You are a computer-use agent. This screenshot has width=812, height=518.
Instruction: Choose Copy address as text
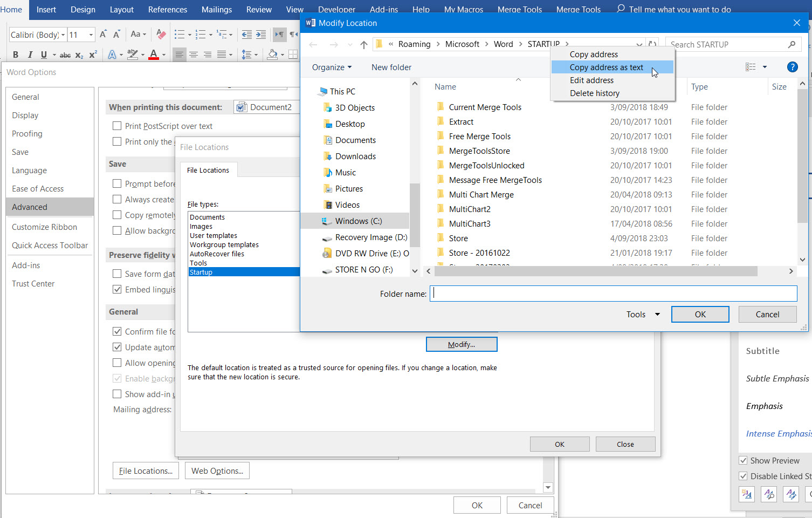[612, 67]
